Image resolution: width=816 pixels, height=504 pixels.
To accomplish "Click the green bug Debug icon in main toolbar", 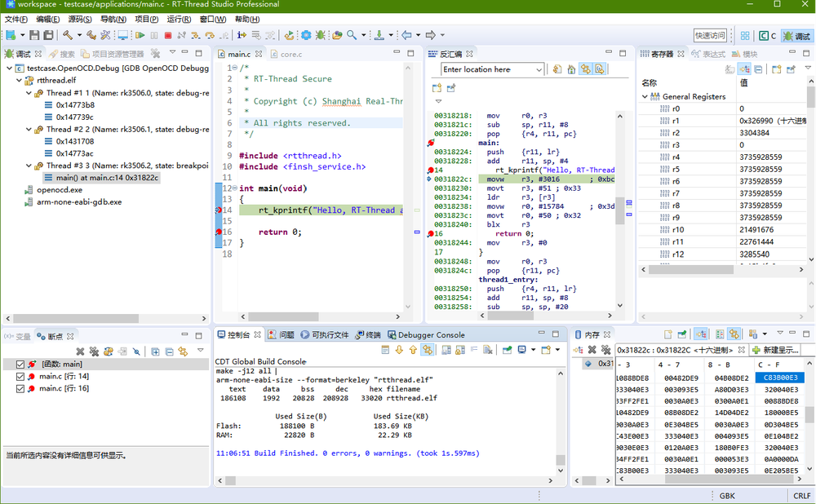I will tap(320, 35).
